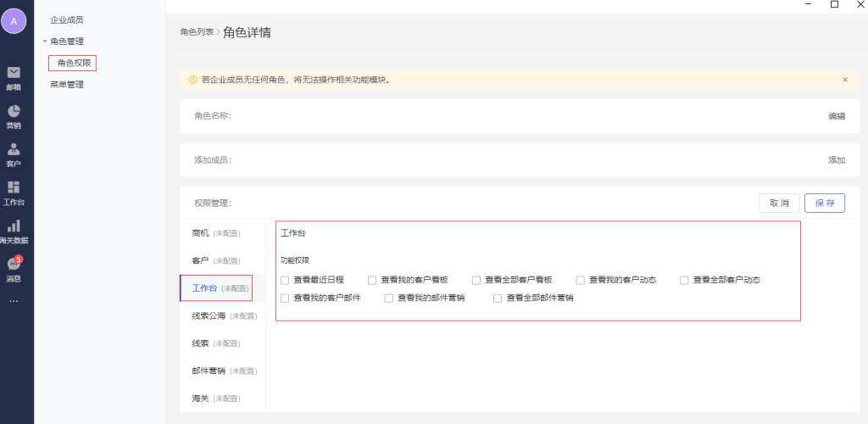The image size is (868, 424).
Task: Collapse the 角色管理 tree node
Action: tap(44, 42)
